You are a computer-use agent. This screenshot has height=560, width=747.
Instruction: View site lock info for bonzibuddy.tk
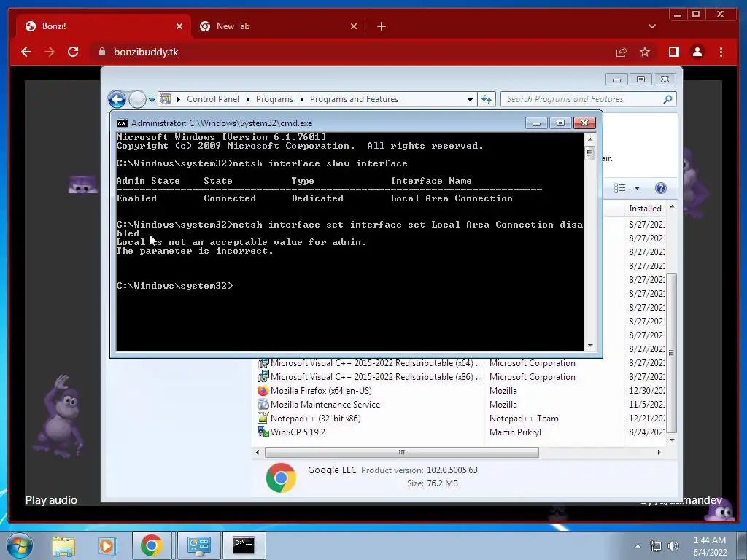(x=101, y=52)
